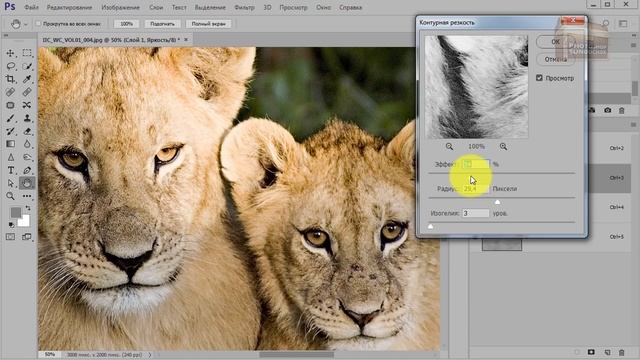Select the Type tool
Screen dimensions: 640x360
[x=11, y=170]
